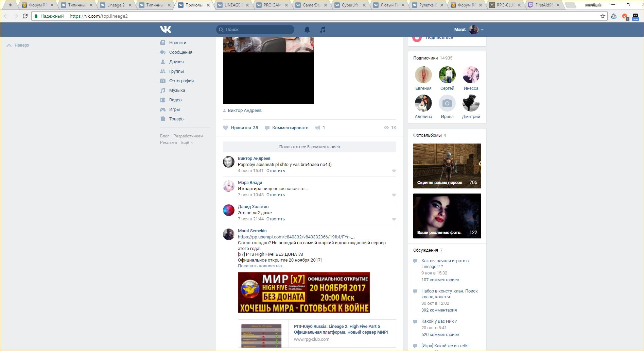Expand the comment via Показать полностью
The image size is (644, 351).
click(261, 266)
